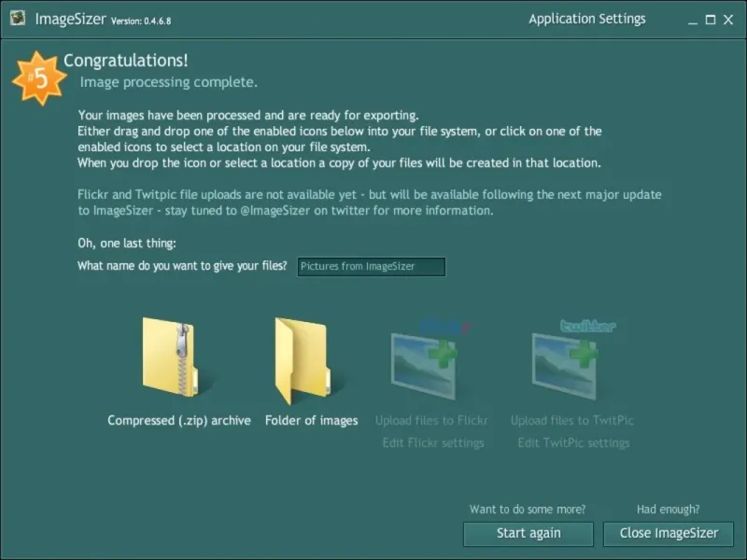Click the compressed zip archive icon
This screenshot has width=747, height=560.
[170, 357]
